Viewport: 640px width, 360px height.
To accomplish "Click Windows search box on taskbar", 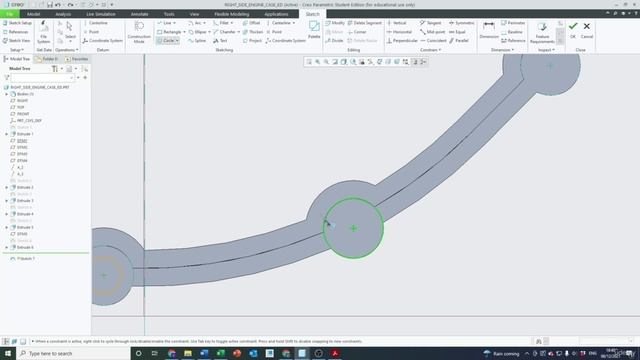I will coord(73,353).
